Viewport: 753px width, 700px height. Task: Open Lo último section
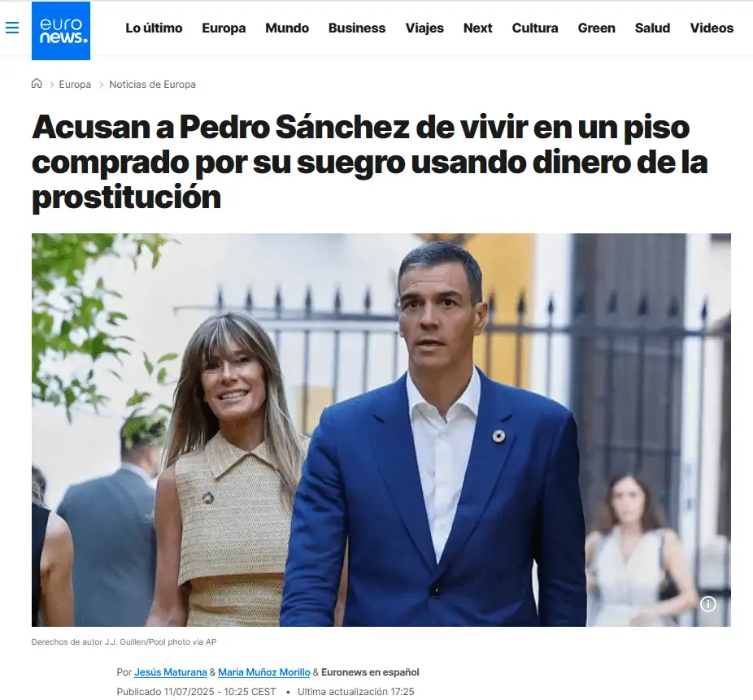(x=154, y=28)
